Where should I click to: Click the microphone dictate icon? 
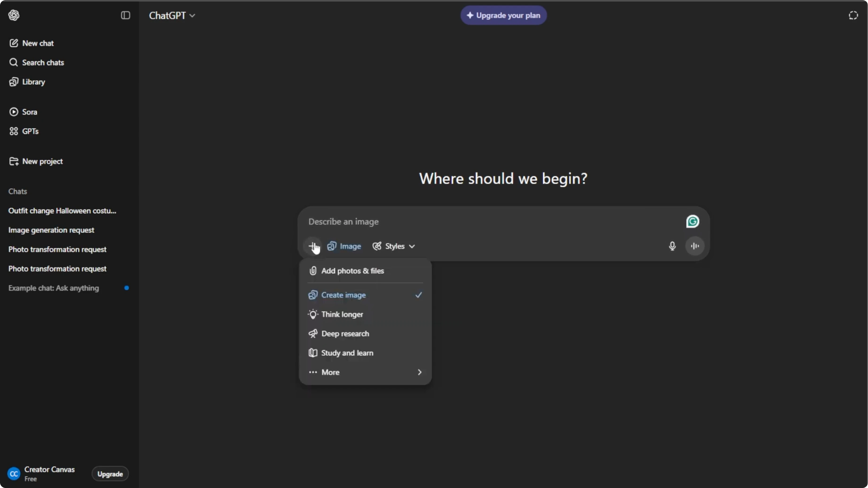point(672,246)
